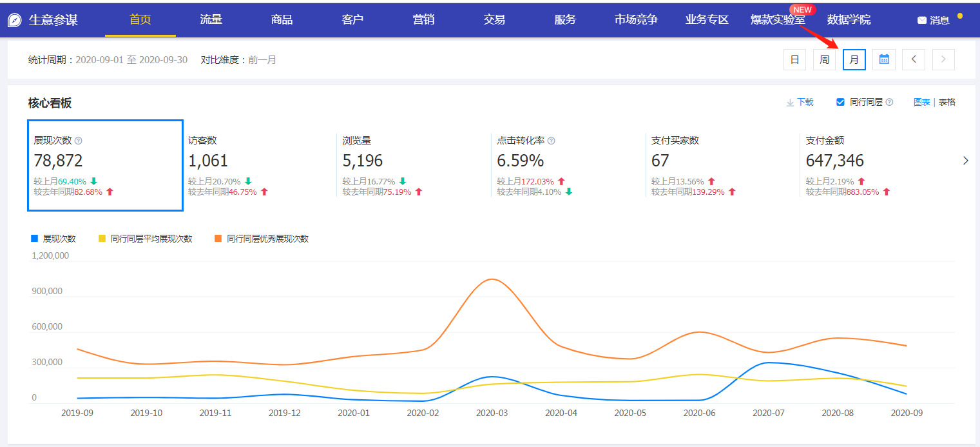Image resolution: width=980 pixels, height=447 pixels.
Task: Toggle 同行同层平均展现次数 yellow legend series
Action: tap(102, 239)
